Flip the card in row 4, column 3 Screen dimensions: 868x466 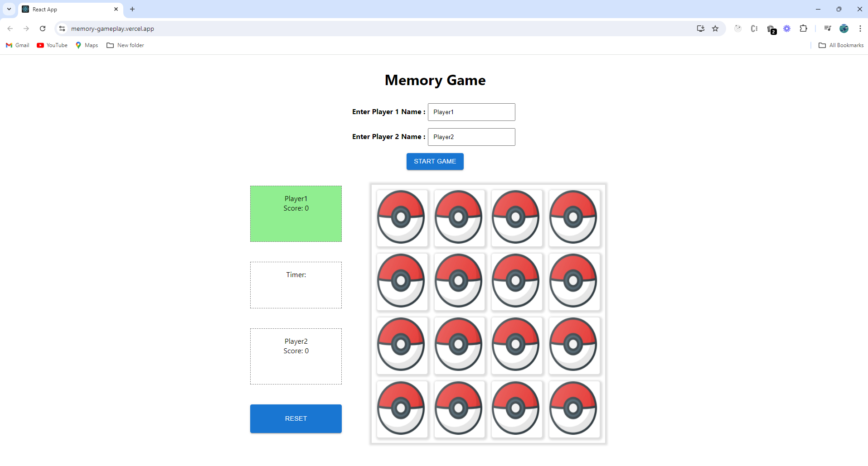(x=517, y=409)
